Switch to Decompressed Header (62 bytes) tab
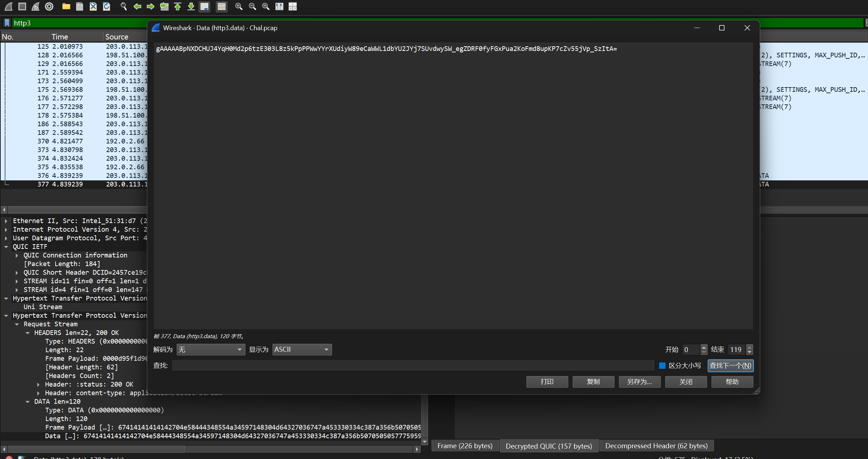 (x=656, y=446)
